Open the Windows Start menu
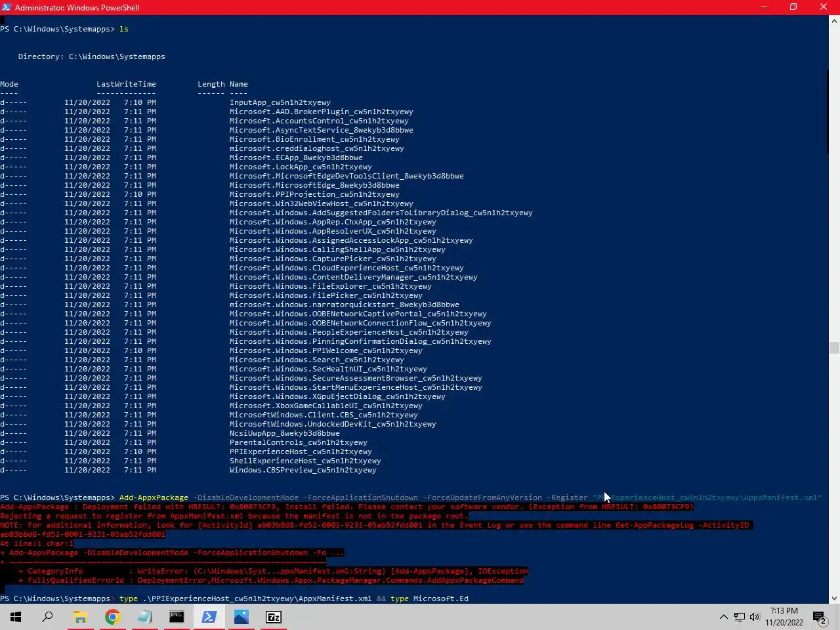The height and width of the screenshot is (630, 840). click(16, 617)
